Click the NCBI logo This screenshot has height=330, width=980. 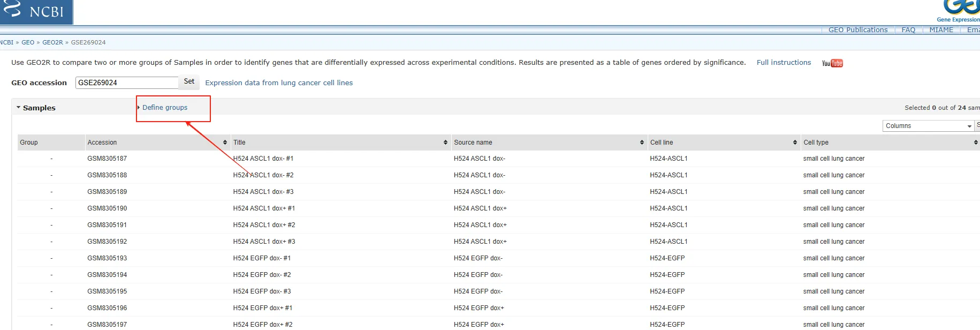tap(35, 11)
